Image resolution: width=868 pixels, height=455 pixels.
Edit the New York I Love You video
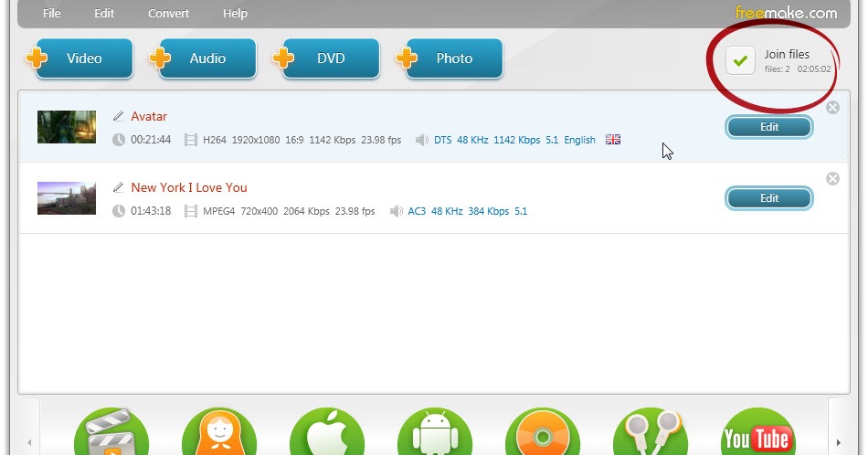click(769, 198)
